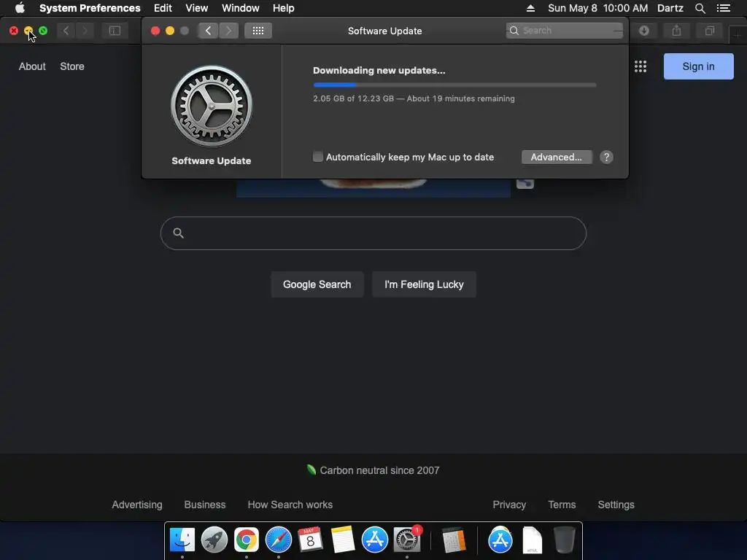
Task: Click I'm Feeling Lucky
Action: click(x=424, y=284)
